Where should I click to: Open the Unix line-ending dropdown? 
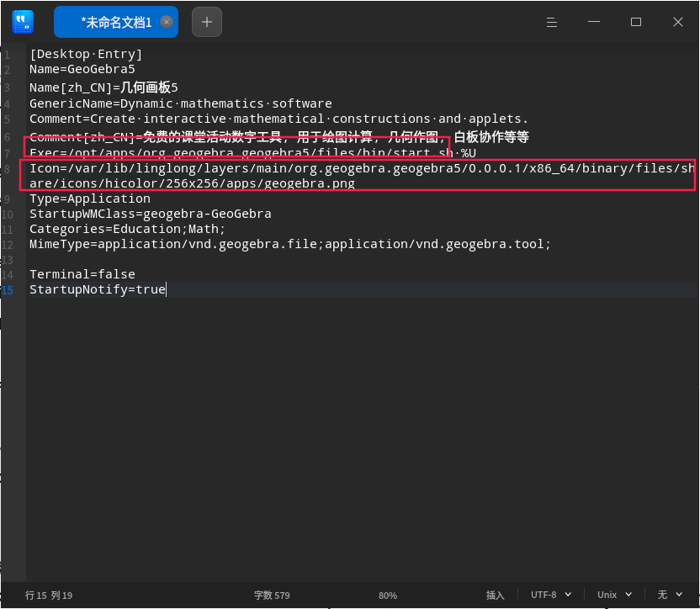click(614, 595)
